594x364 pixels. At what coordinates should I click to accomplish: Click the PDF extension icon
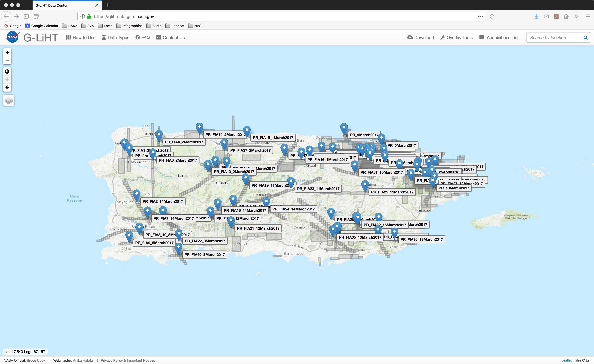[x=556, y=16]
